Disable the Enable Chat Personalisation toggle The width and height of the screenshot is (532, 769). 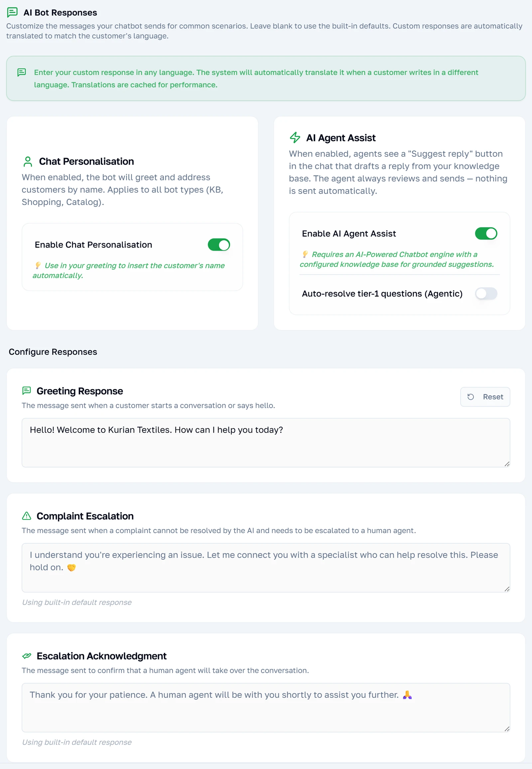219,245
